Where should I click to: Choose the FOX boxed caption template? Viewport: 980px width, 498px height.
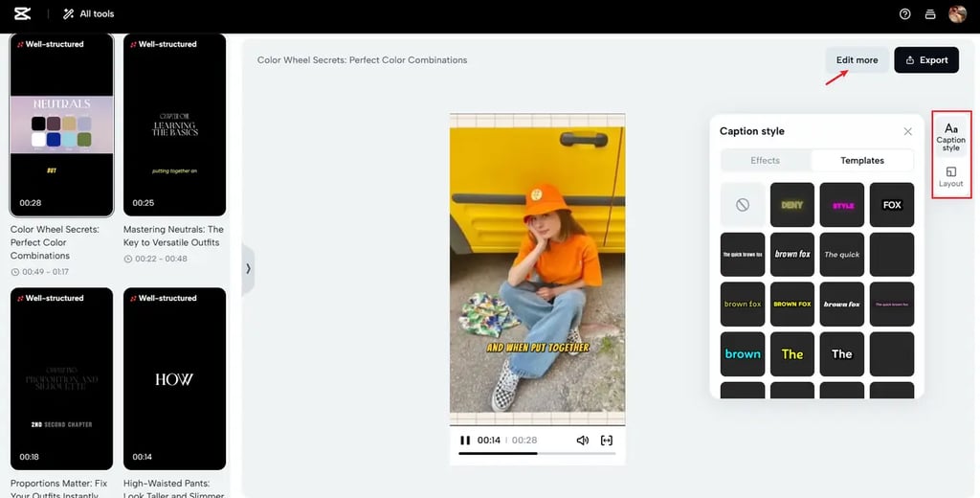tap(892, 205)
